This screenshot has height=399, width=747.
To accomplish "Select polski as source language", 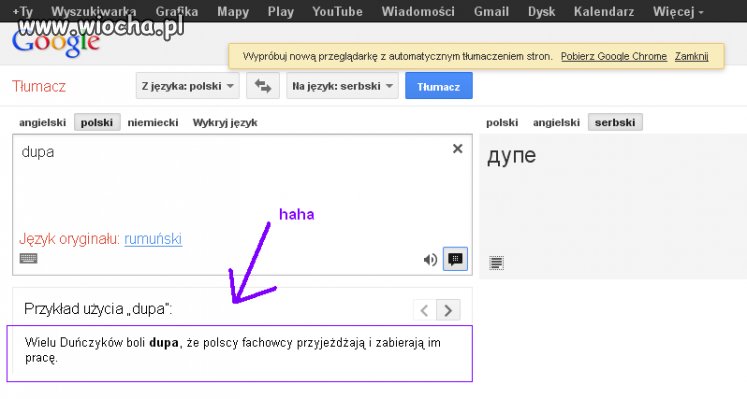I will coord(97,122).
